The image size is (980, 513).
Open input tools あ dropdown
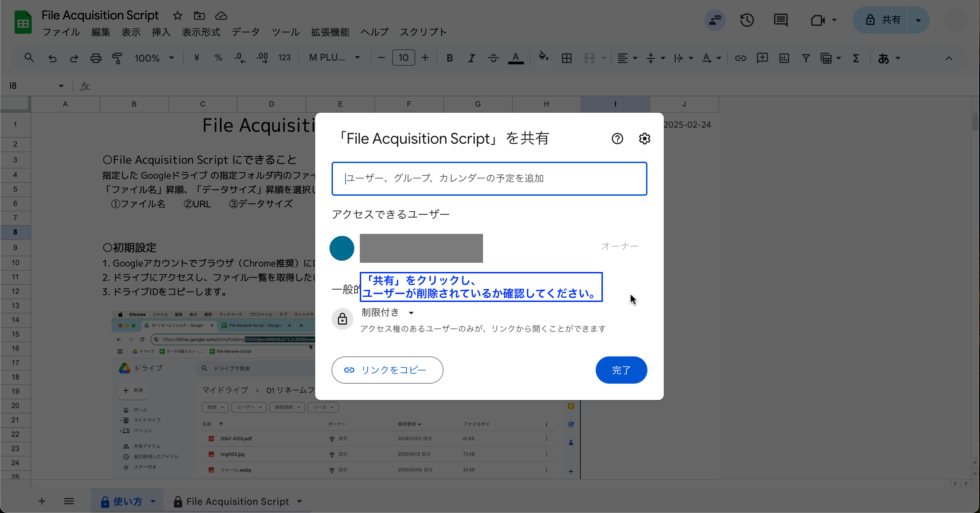(889, 58)
